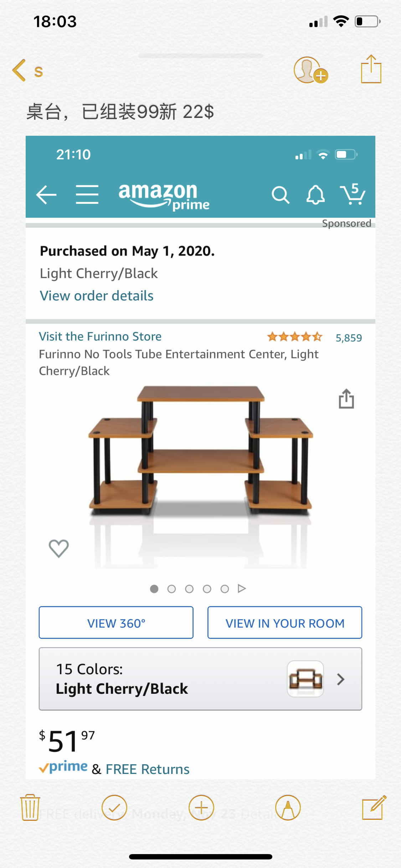Tap the plus attachment icon

tap(201, 807)
